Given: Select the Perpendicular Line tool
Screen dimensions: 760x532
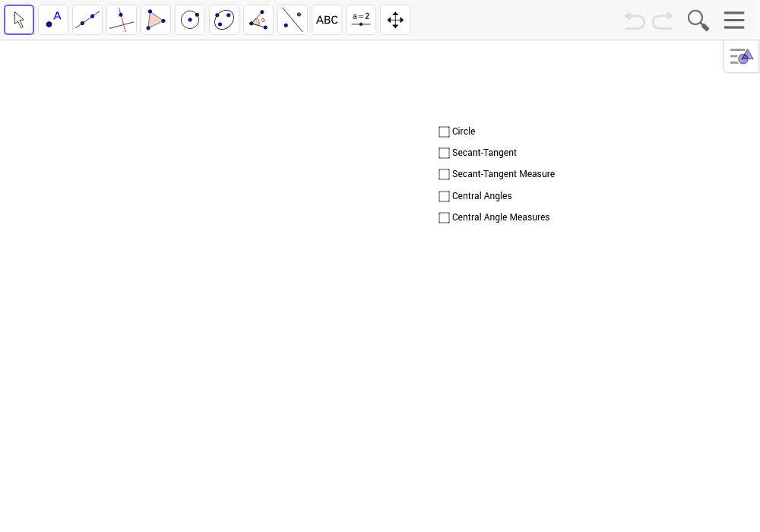Looking at the screenshot, I should [x=122, y=20].
